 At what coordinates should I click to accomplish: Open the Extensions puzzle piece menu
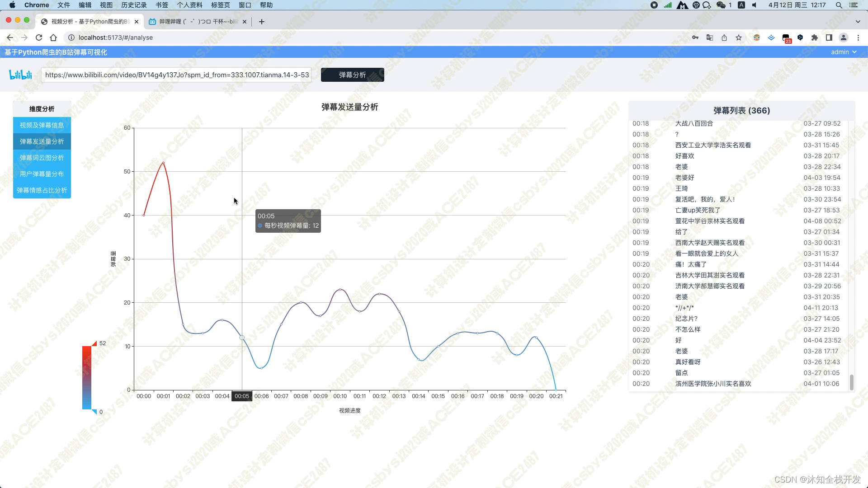815,38
